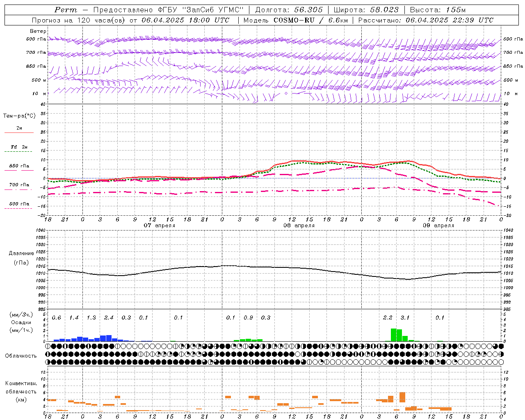Click the tallest green precipitation bar
This screenshot has height=420, width=525.
[x=393, y=335]
